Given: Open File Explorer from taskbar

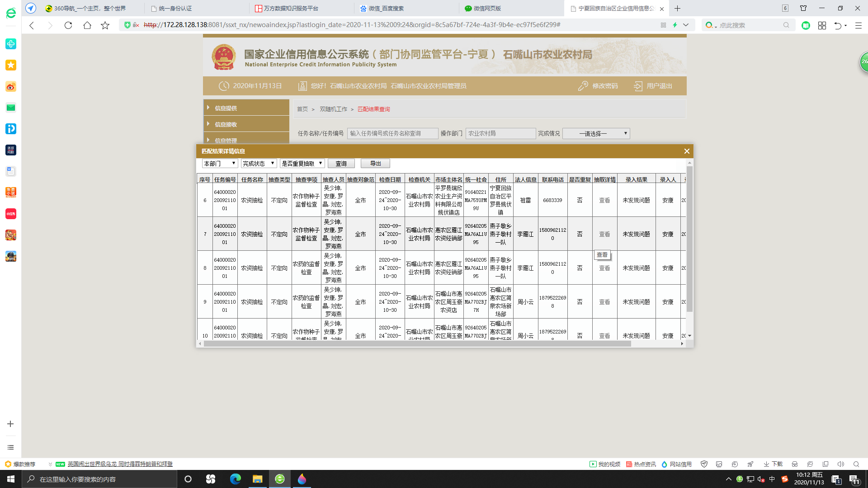Looking at the screenshot, I should click(x=257, y=479).
